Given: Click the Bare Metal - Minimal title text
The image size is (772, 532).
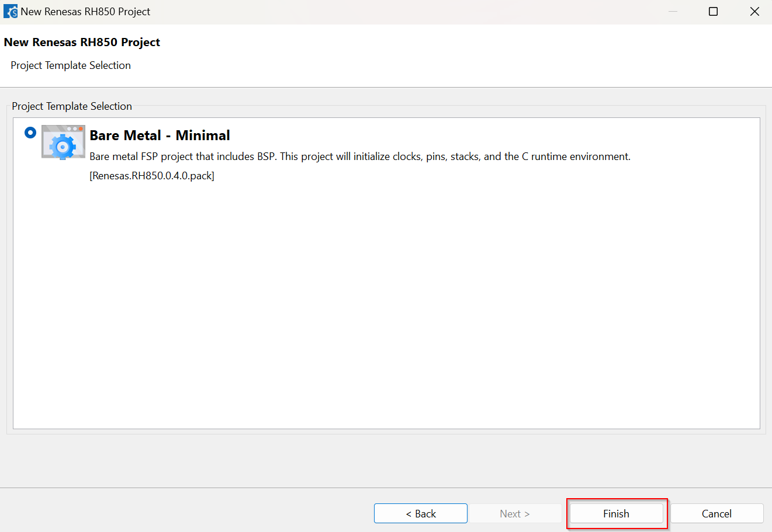Looking at the screenshot, I should click(160, 135).
